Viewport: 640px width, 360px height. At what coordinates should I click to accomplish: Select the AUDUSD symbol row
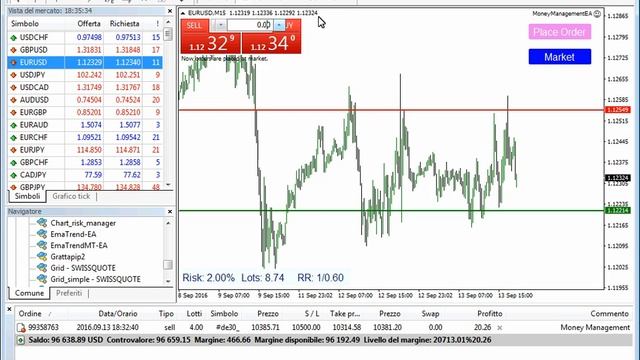click(85, 100)
